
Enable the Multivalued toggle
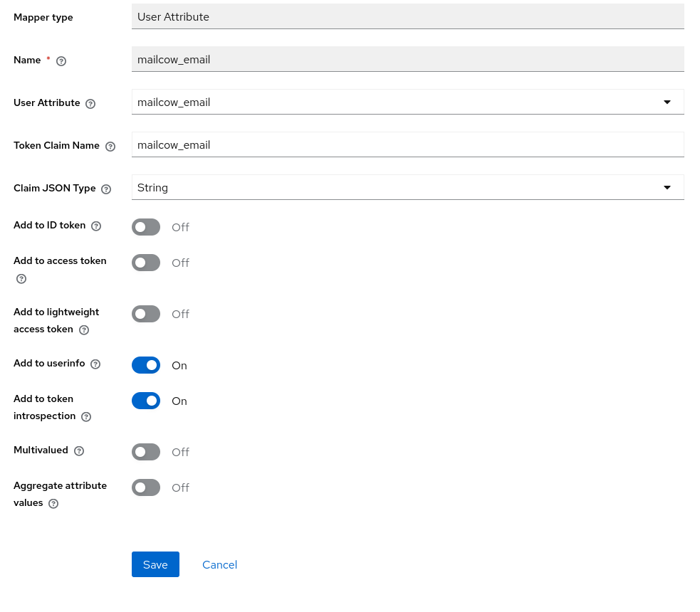(146, 452)
